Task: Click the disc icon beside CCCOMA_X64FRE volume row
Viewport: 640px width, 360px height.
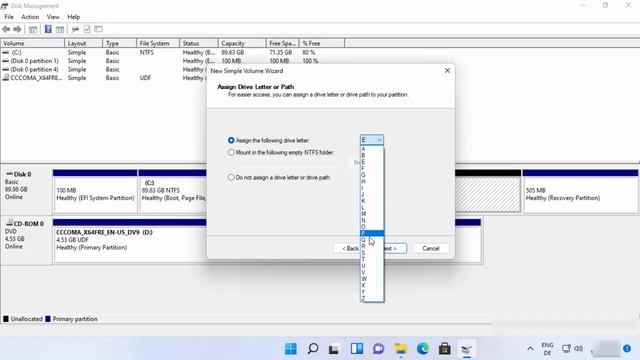Action: coord(5,78)
